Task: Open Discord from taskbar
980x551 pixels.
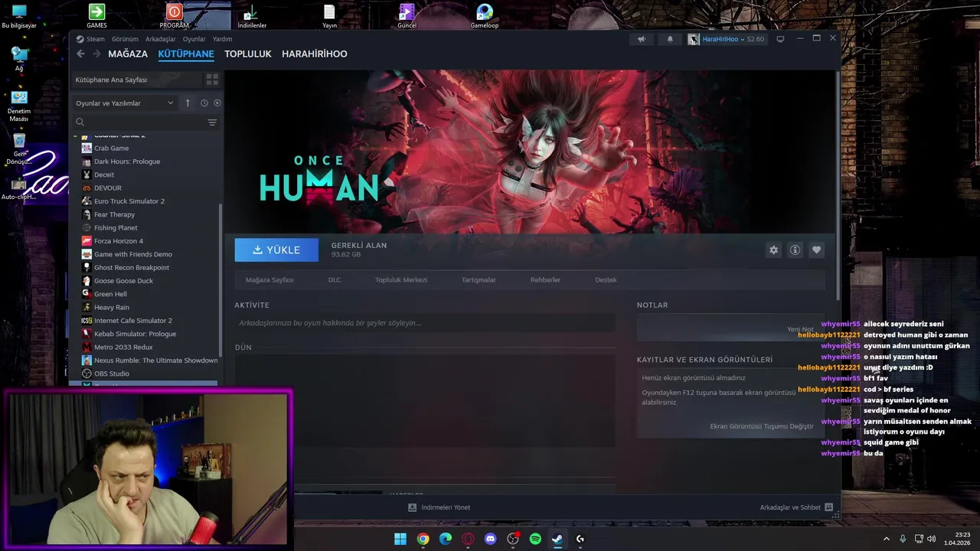Action: 491,539
